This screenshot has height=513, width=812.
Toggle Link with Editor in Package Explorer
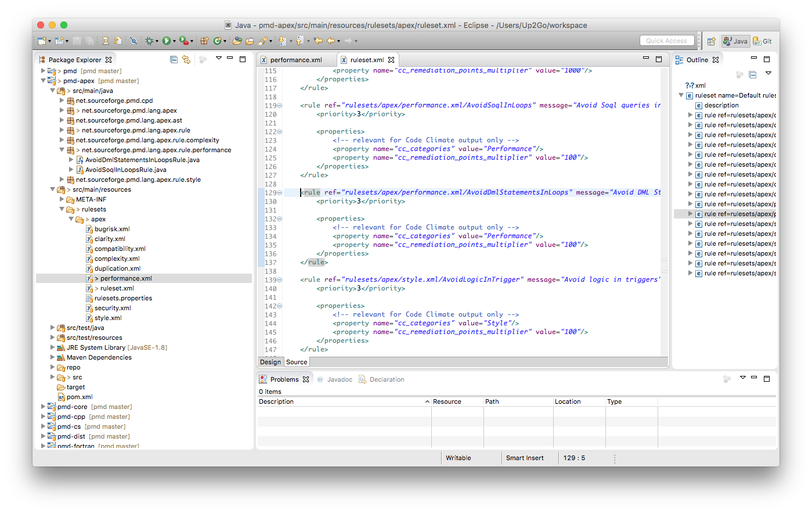[x=186, y=59]
